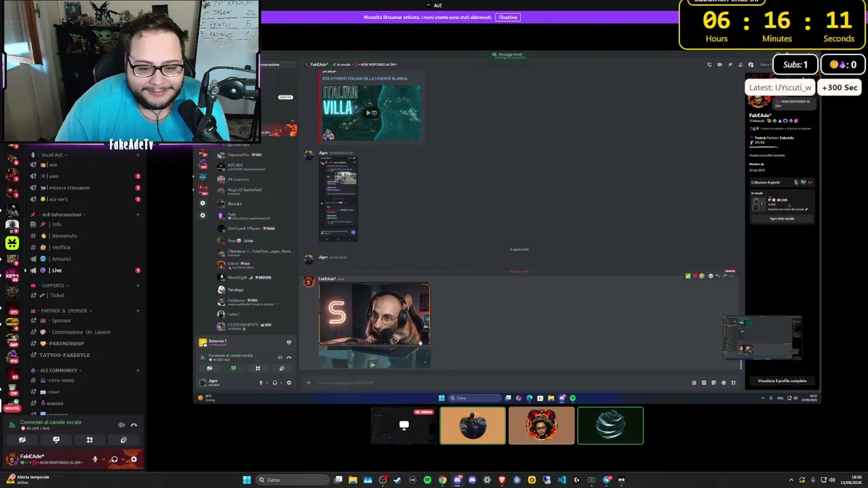Open headphone output options dropdown
Image resolution: width=868 pixels, height=488 pixels.
[123, 460]
